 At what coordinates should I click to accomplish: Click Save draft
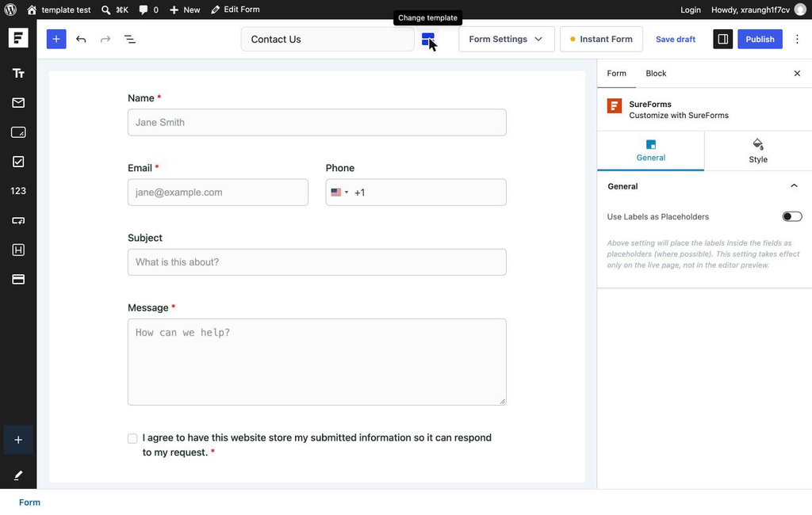(676, 40)
